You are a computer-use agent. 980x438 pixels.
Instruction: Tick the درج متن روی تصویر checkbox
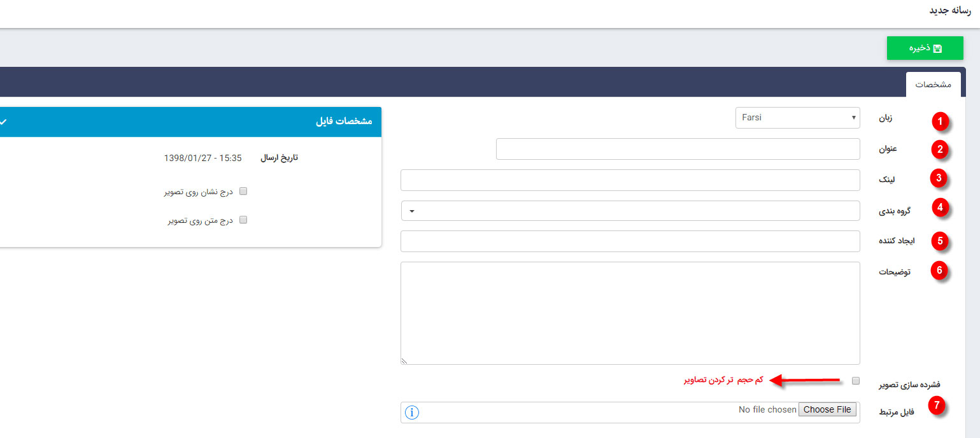point(243,220)
